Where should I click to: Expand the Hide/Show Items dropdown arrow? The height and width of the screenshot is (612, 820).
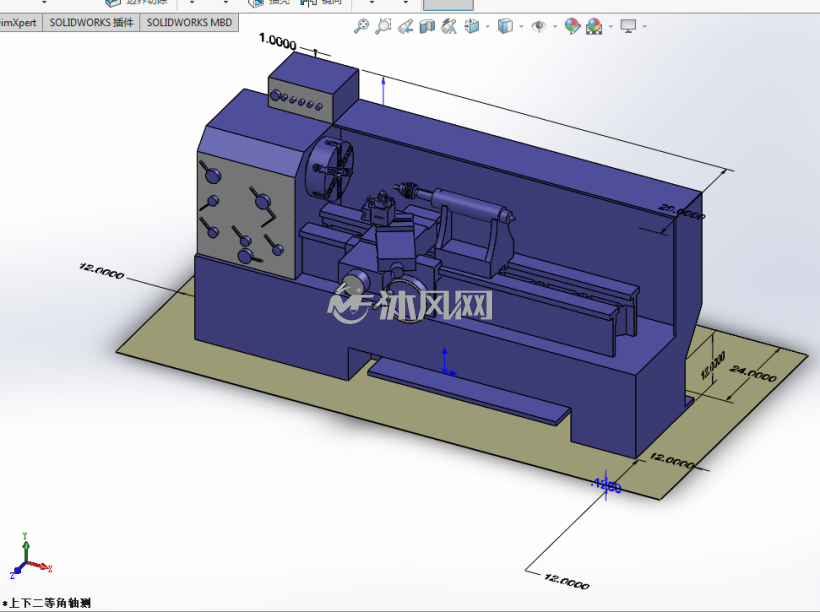point(555,26)
